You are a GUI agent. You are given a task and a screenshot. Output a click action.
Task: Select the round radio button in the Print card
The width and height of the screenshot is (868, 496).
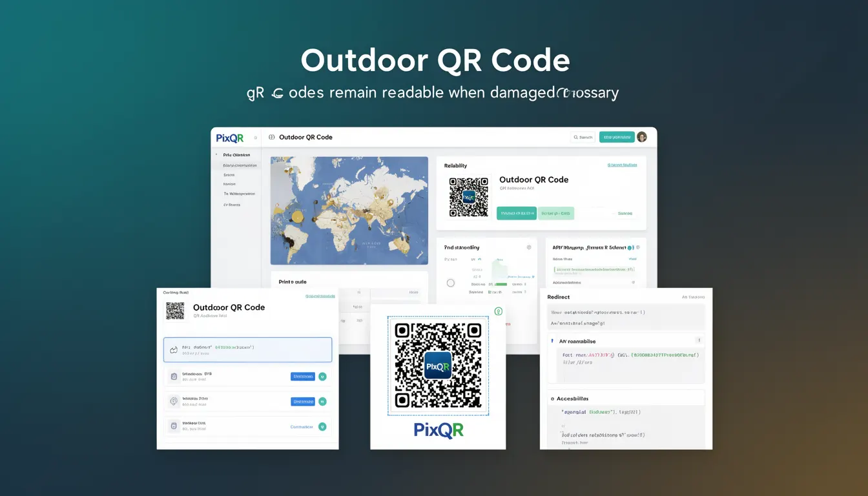click(x=450, y=283)
